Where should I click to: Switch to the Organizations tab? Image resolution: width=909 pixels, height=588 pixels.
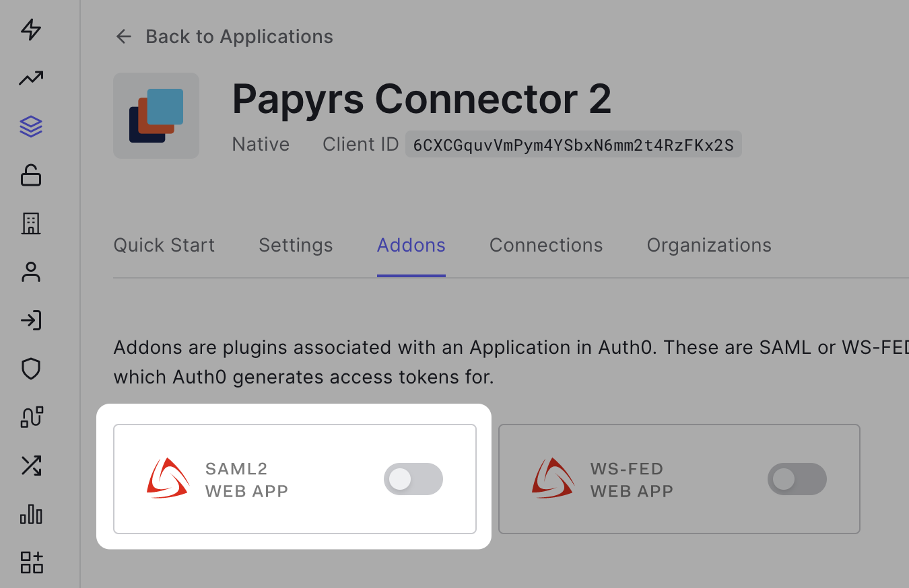coord(709,245)
